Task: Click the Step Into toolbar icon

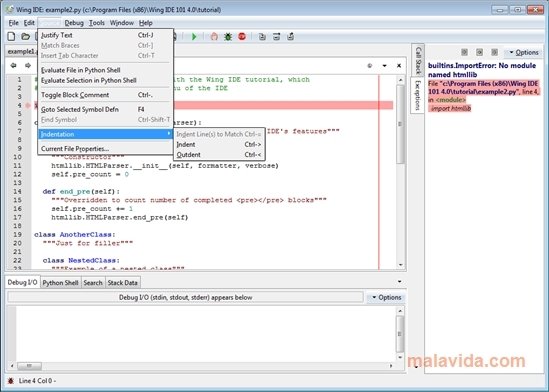Action: (262, 36)
